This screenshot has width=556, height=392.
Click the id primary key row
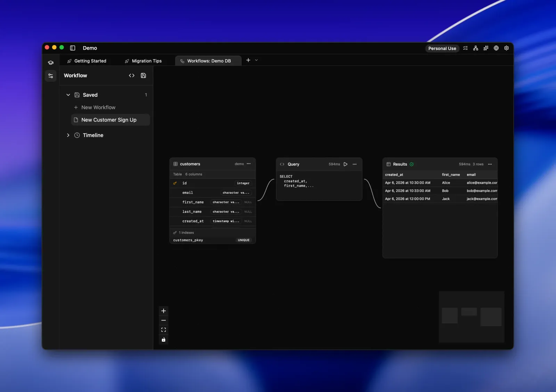212,183
